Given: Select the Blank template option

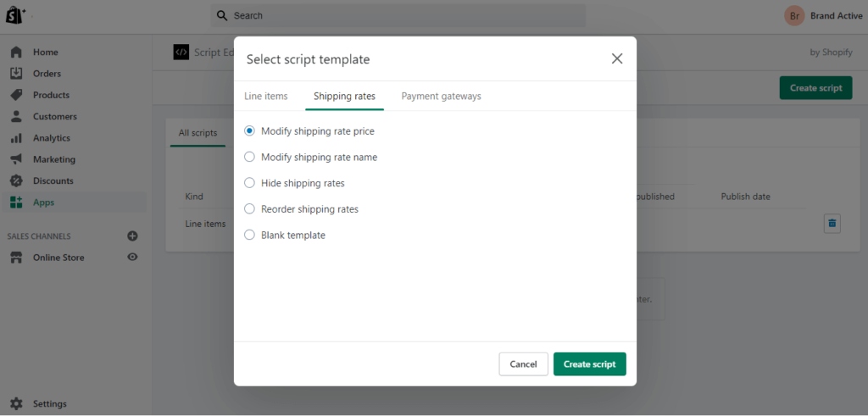Looking at the screenshot, I should click(249, 236).
